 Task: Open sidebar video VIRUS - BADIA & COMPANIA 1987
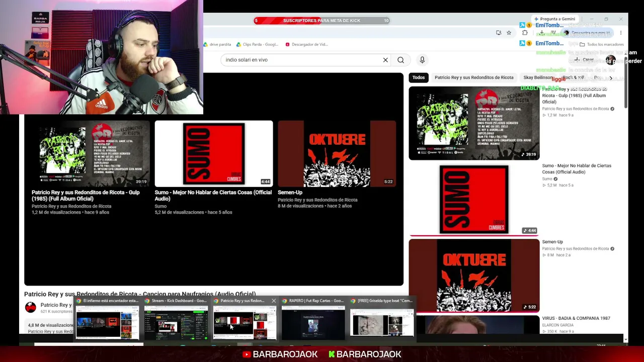pos(576,318)
